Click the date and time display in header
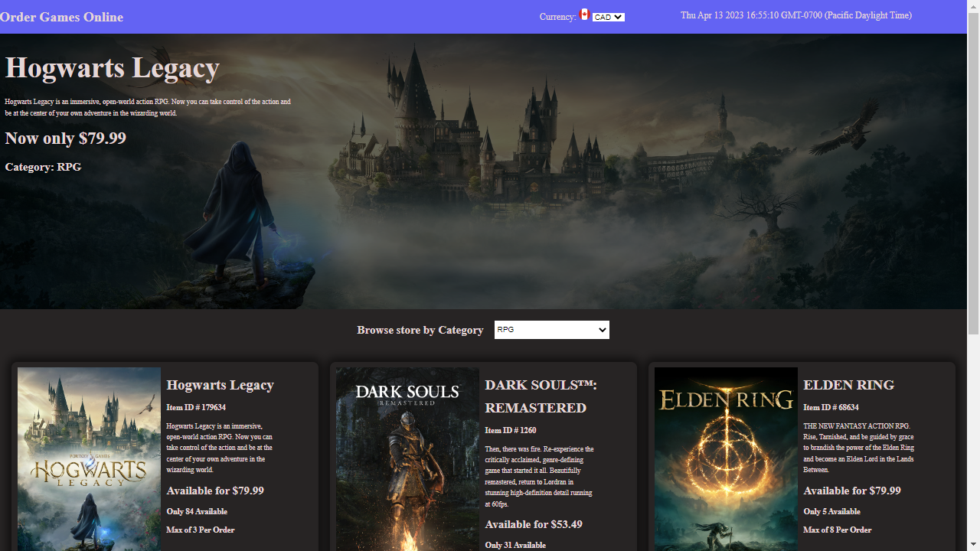The width and height of the screenshot is (980, 551). point(795,15)
